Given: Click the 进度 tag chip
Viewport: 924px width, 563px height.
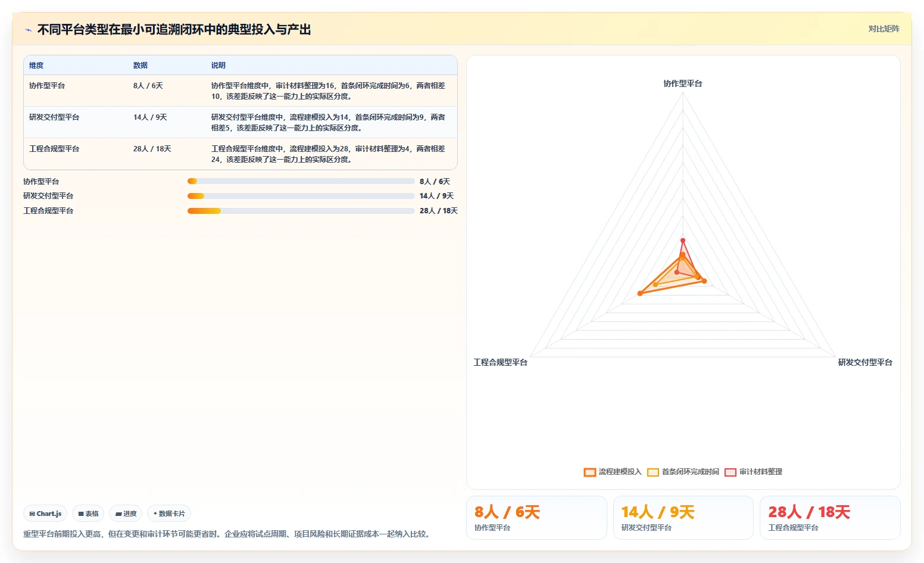Looking at the screenshot, I should [126, 514].
